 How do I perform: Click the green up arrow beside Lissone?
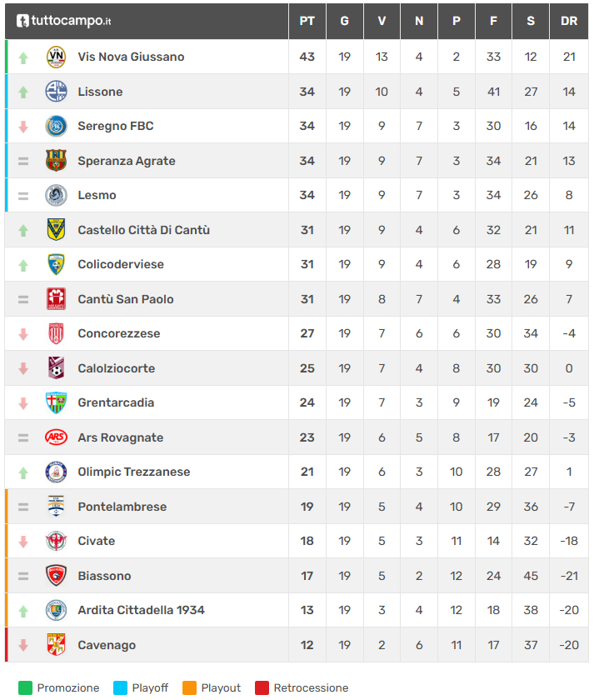(23, 92)
